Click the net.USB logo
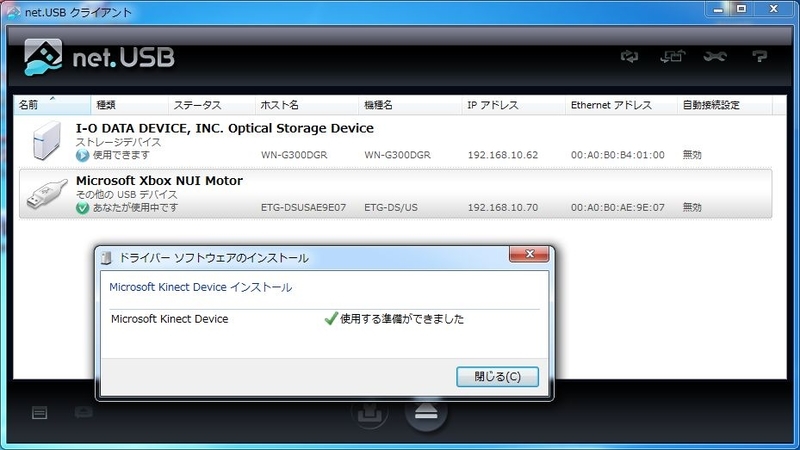 point(99,57)
